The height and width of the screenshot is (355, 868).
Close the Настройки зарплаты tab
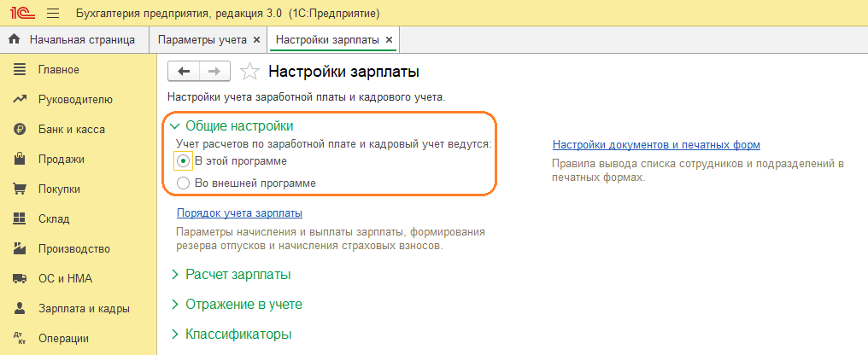pos(390,40)
